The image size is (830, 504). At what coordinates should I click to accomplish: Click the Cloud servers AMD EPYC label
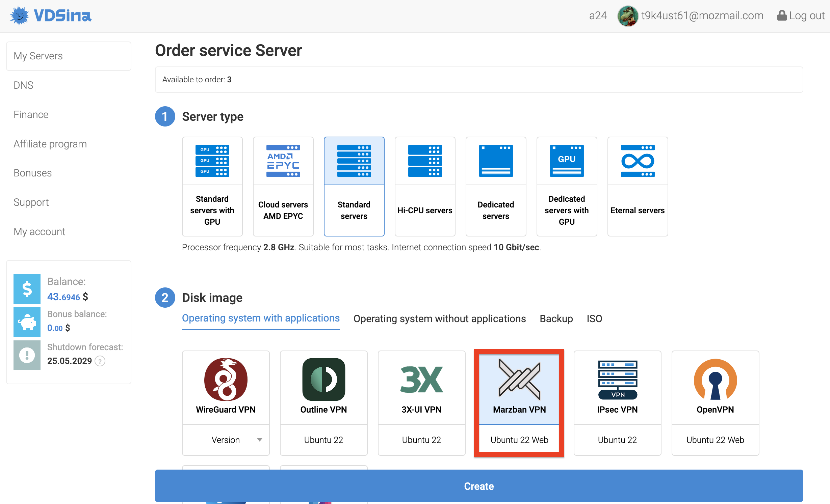tap(283, 210)
